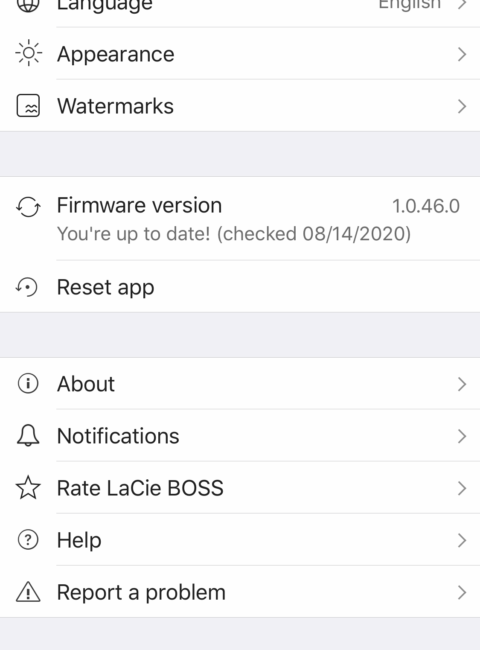Screen dimensions: 480x650
Task: Click the Help question mark icon
Action: point(28,540)
